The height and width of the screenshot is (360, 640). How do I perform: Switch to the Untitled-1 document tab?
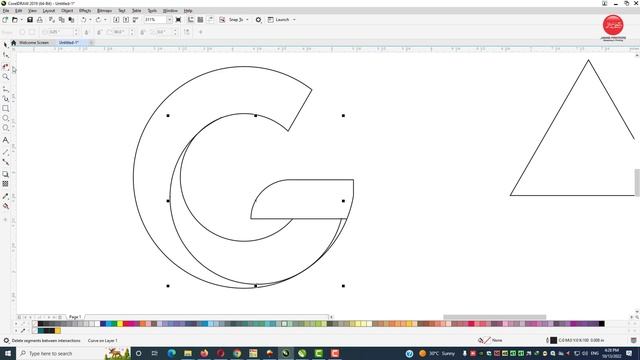click(69, 42)
